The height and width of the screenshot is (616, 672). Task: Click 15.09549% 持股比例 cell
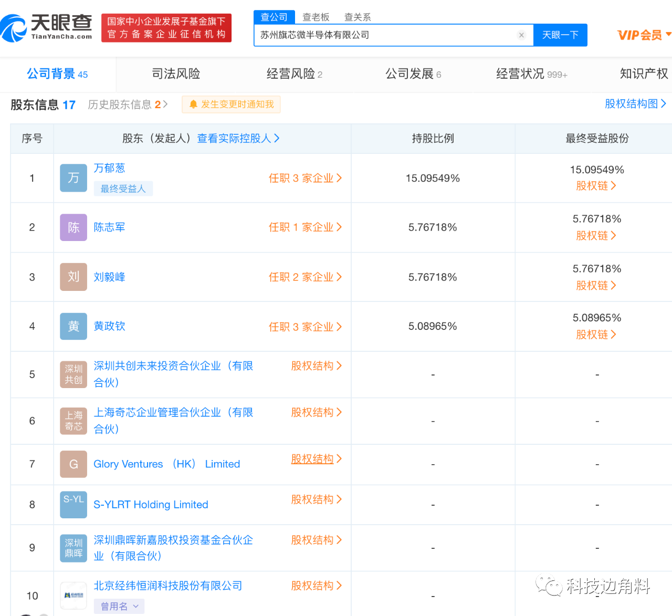pyautogui.click(x=433, y=179)
